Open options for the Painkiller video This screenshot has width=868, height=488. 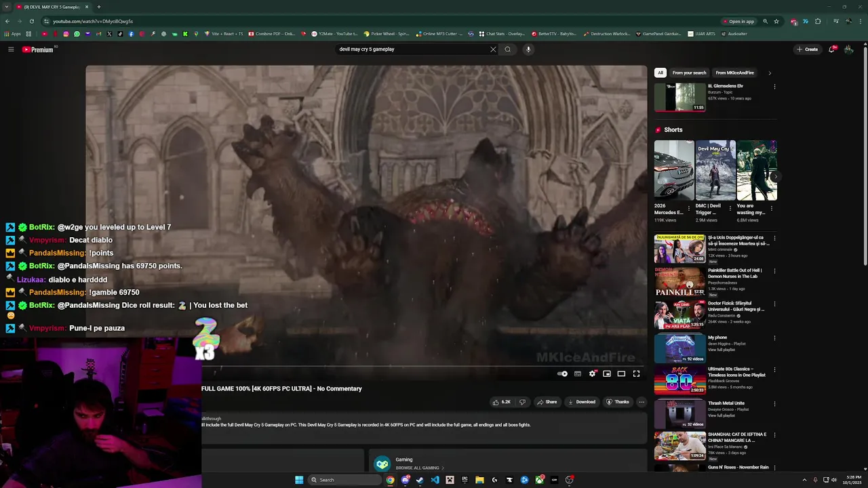click(774, 271)
